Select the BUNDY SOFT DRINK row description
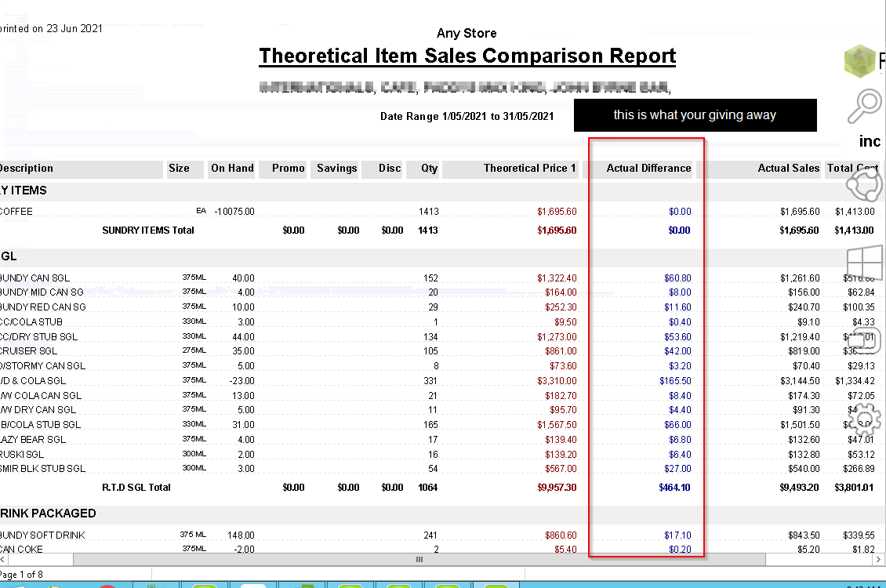 coord(42,535)
